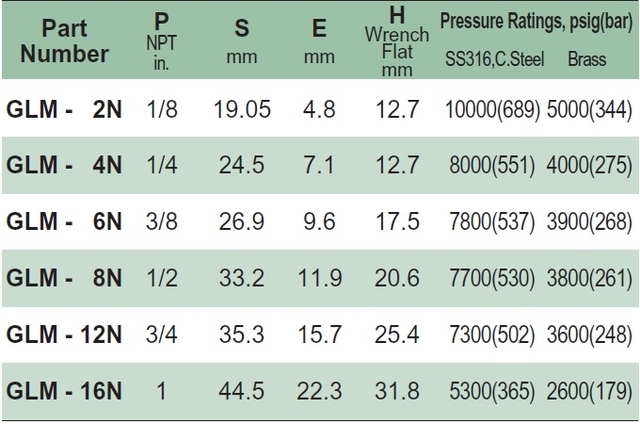Select the GLM - 12N part number
The height and width of the screenshot is (424, 640).
[64, 334]
